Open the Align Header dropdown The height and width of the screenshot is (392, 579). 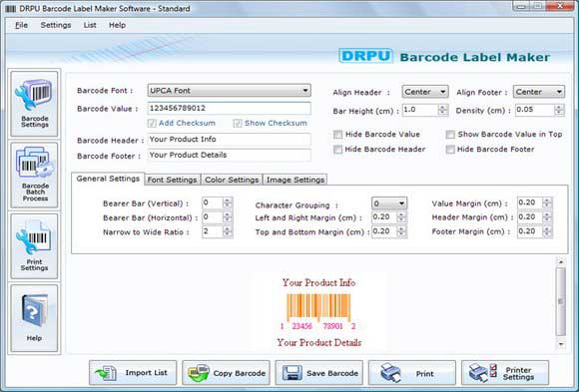click(x=425, y=92)
